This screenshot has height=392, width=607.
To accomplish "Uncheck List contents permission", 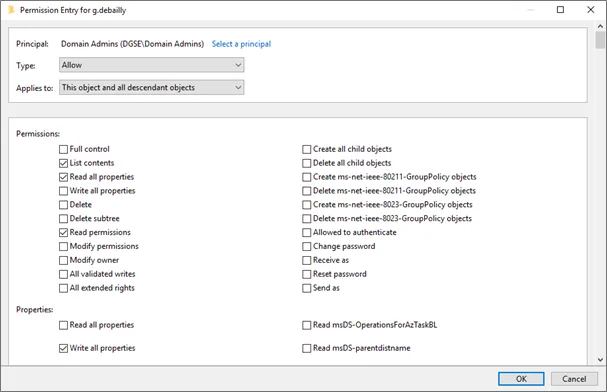I will coord(63,163).
